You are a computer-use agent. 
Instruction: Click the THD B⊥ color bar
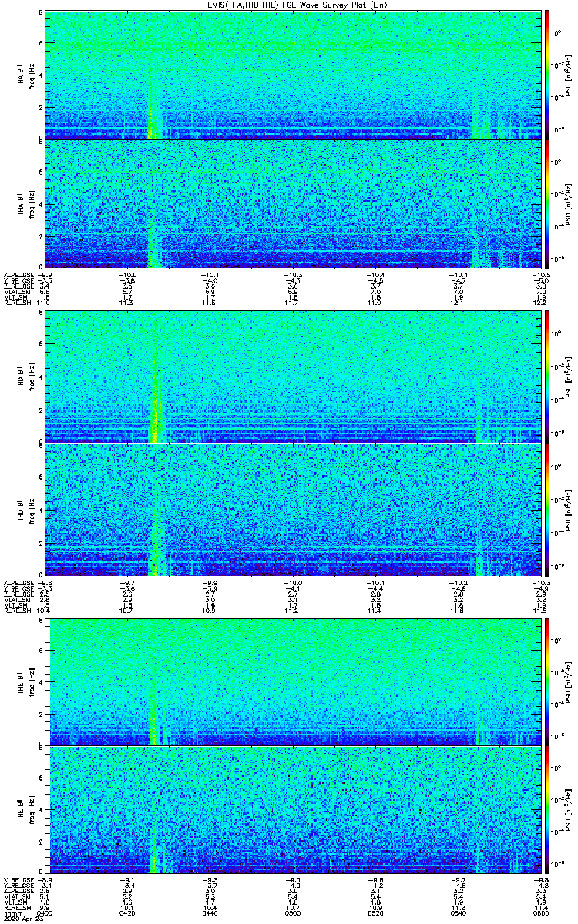(548, 377)
